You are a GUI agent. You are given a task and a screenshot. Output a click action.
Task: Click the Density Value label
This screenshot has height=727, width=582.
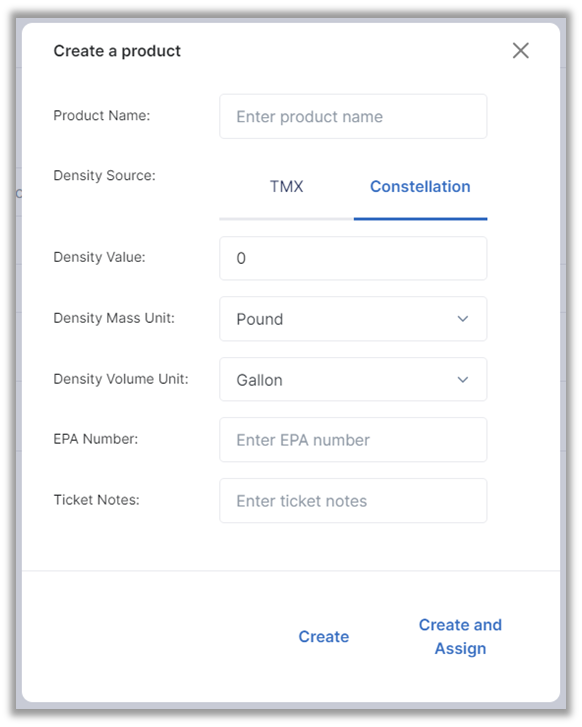pos(99,257)
